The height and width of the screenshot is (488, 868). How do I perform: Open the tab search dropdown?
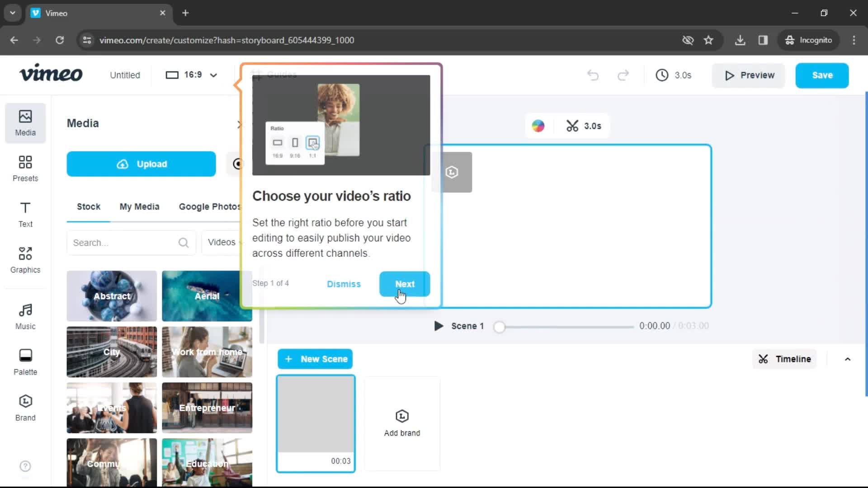click(x=13, y=13)
